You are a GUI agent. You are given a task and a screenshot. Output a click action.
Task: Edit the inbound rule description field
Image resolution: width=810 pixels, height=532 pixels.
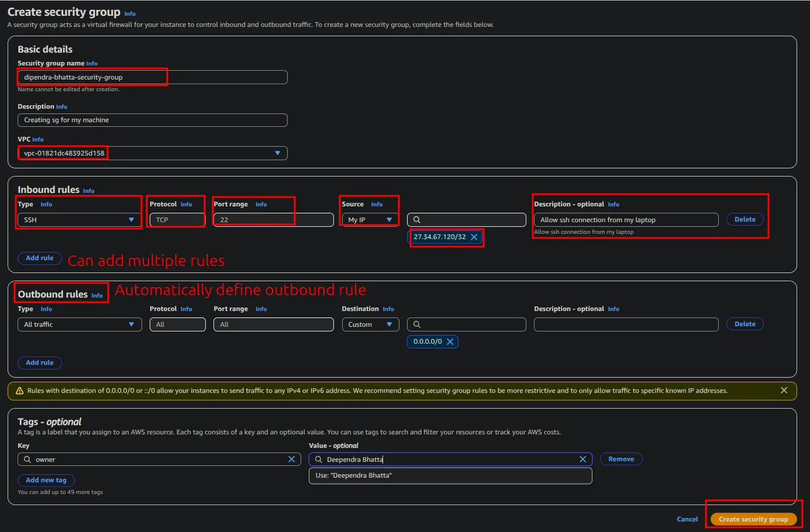[x=626, y=220]
